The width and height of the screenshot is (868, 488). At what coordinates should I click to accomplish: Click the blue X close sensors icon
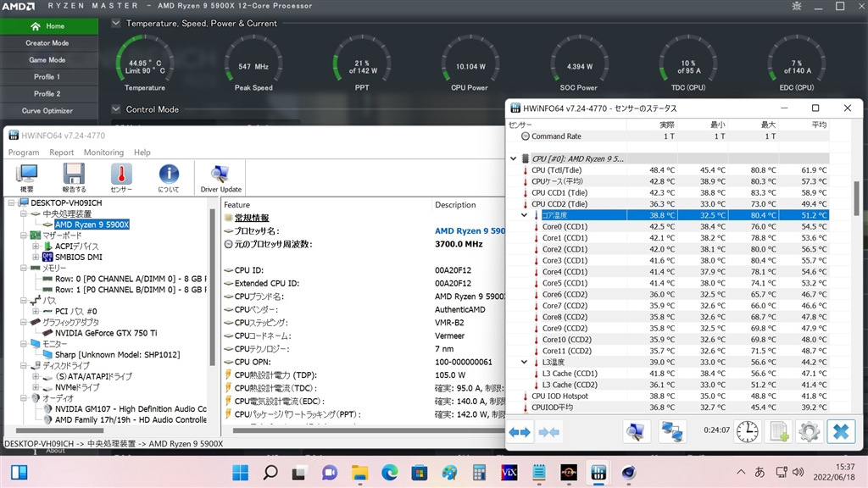(841, 431)
